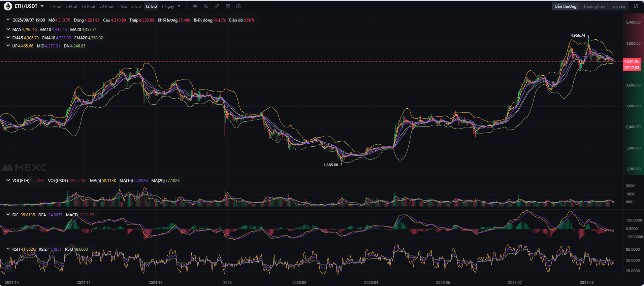644x286 pixels.
Task: Collapse the VOL(ETH) indicator chevron
Action: 8,180
